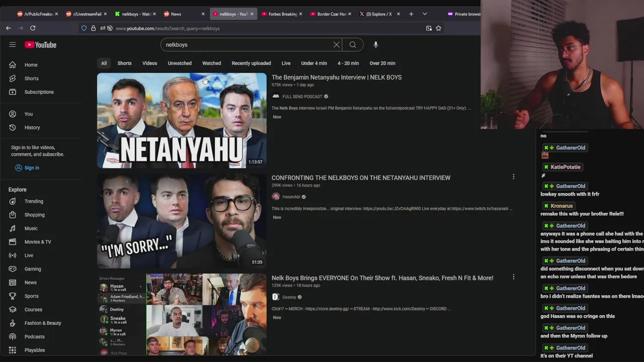644x362 pixels.
Task: Select the Under 4 min filter chip
Action: coord(314,63)
